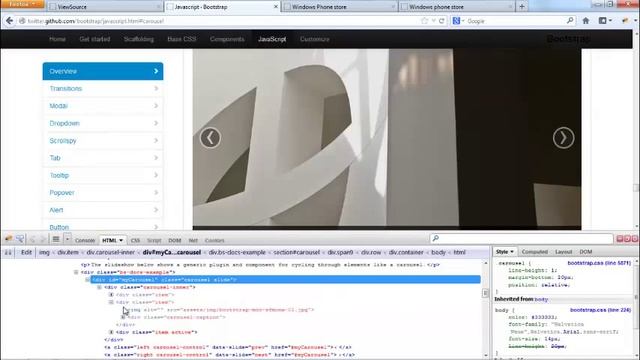Collapse the myCarousel div node
Viewport: 640px width, 360px height.
(x=87, y=280)
